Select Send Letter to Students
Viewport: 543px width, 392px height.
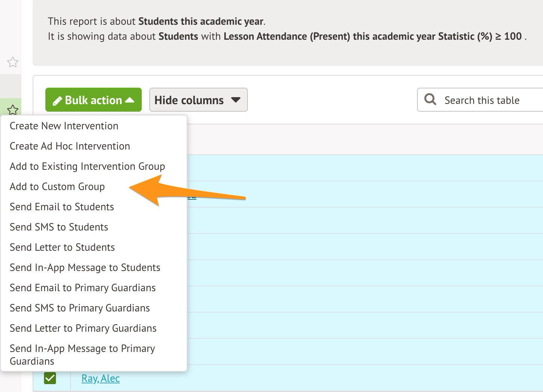tap(62, 247)
